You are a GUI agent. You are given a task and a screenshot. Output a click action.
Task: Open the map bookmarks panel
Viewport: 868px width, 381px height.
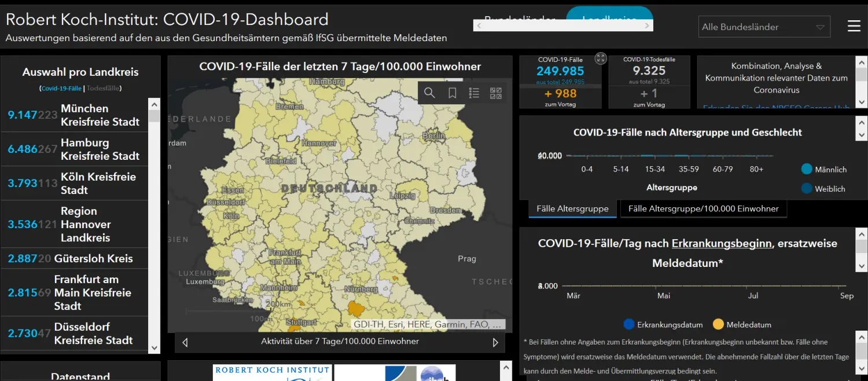(x=453, y=93)
